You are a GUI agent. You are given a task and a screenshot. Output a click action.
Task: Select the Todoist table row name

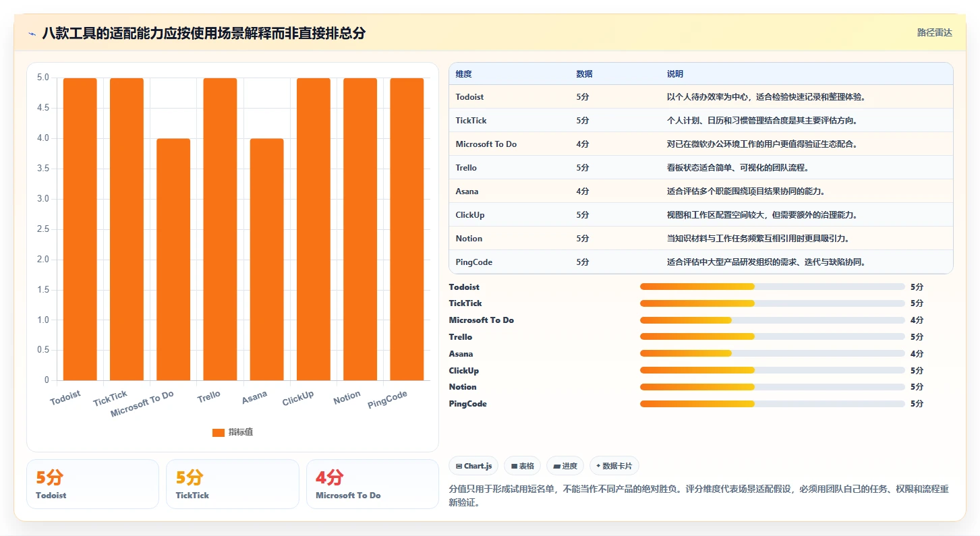click(469, 97)
